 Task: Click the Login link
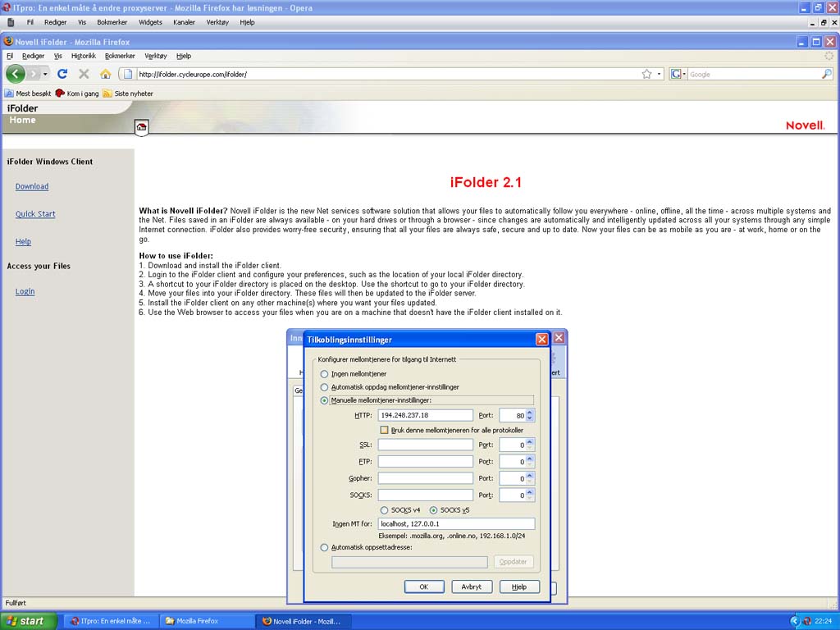25,291
